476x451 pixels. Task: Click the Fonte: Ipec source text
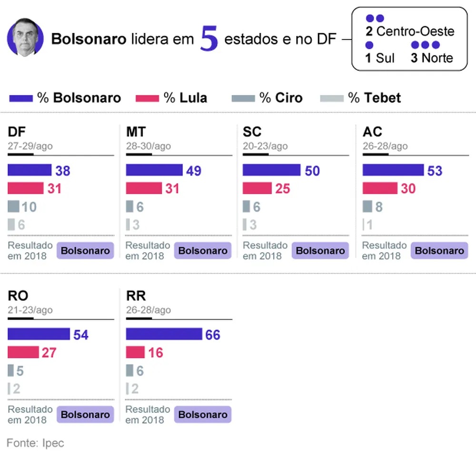coord(36,443)
